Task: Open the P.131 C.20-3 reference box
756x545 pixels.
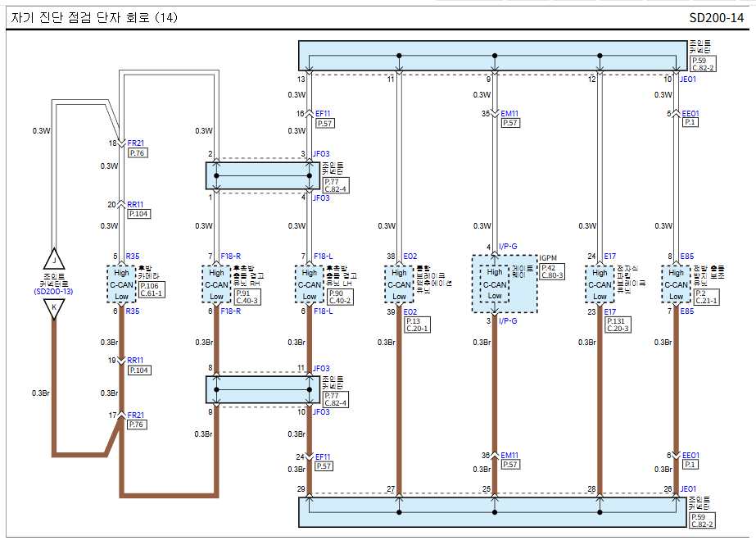Action: (x=618, y=325)
